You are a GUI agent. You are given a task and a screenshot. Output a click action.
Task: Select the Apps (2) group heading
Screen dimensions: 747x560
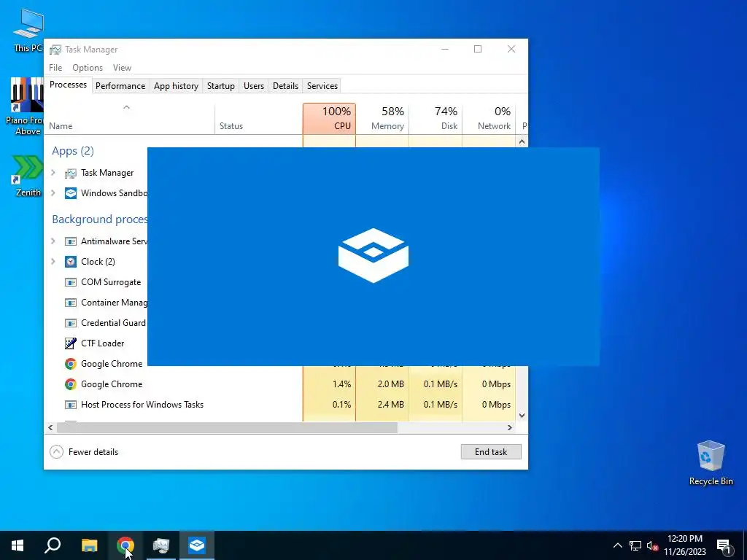click(x=73, y=151)
